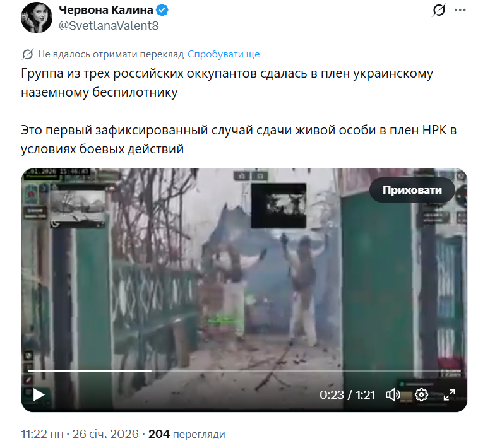Click the 204 перегляди view count
This screenshot has width=502, height=448.
tap(187, 434)
